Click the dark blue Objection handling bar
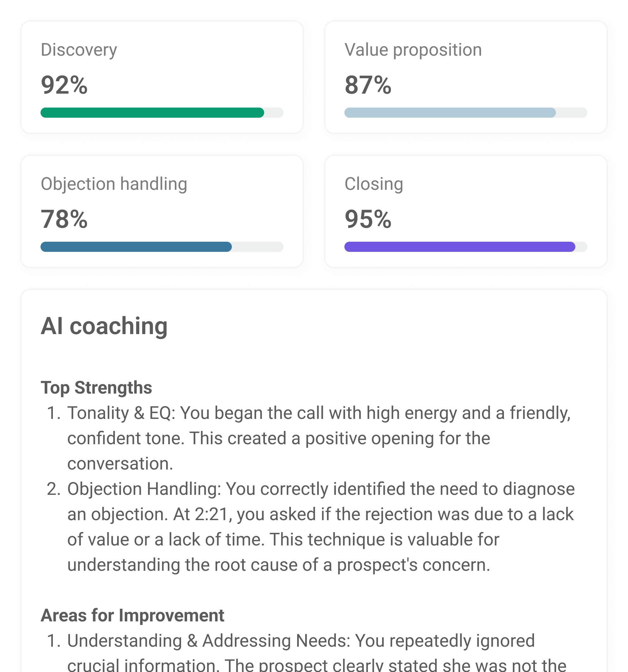The image size is (628, 672). pos(136,247)
